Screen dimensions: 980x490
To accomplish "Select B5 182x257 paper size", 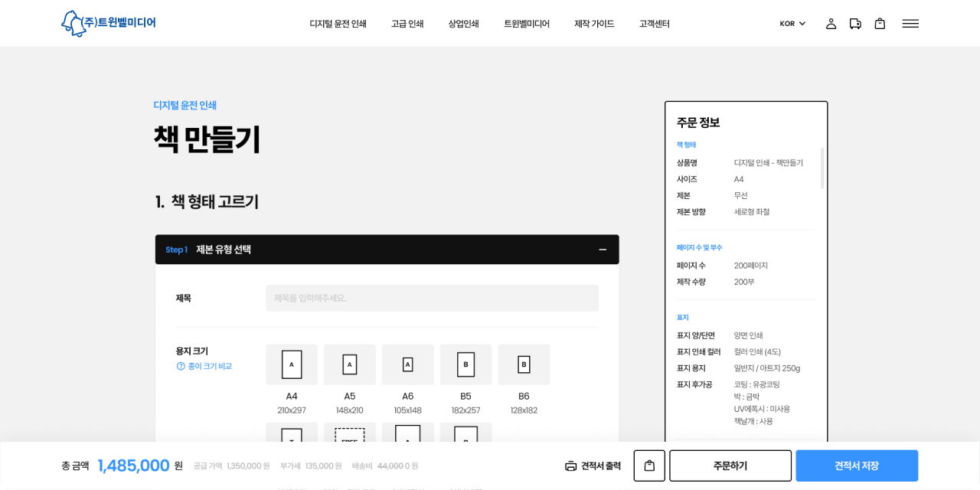I will [x=465, y=364].
